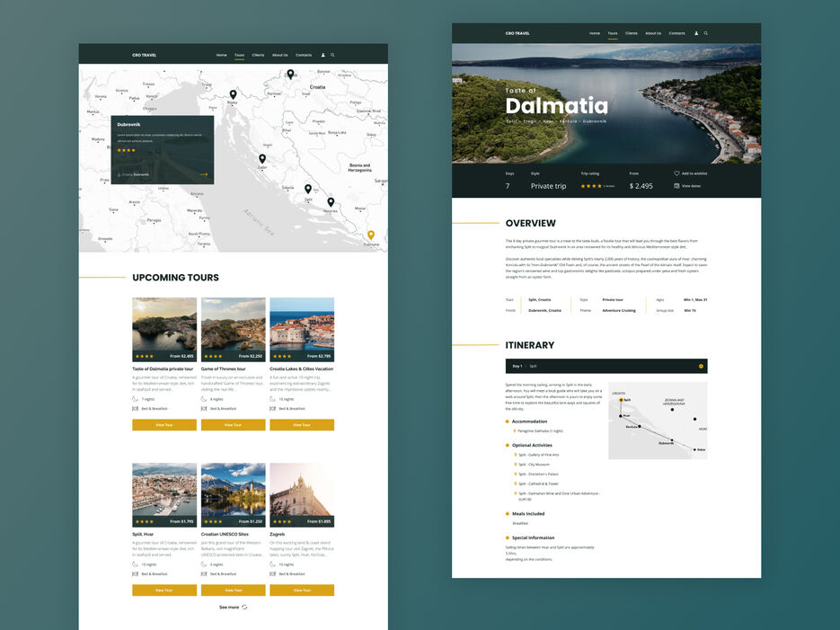Click the itinerary route map image
The image size is (840, 630).
pos(658,421)
